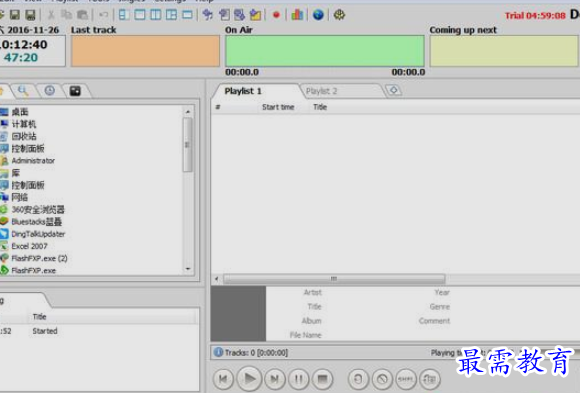Skip to next track button
Viewport: 580px width, 393px height.
274,379
